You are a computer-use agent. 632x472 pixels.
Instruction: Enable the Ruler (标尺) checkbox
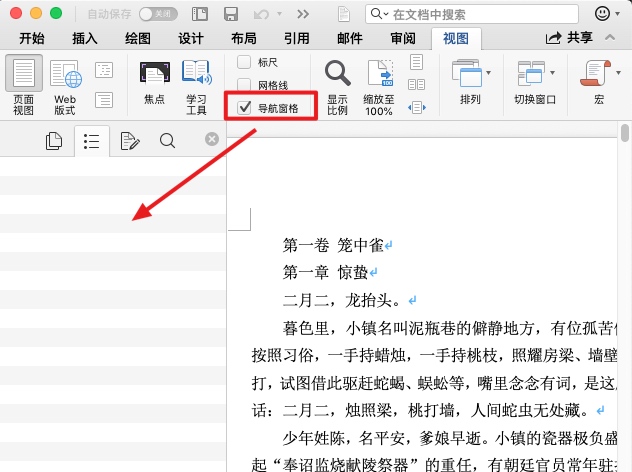(x=244, y=62)
